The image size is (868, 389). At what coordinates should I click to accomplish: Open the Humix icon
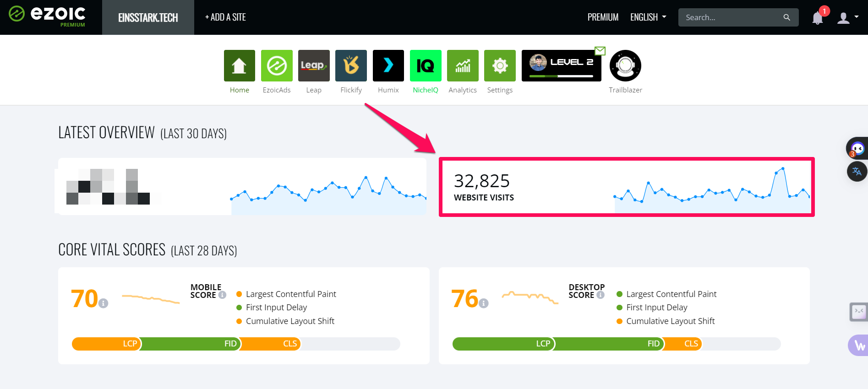click(x=388, y=65)
